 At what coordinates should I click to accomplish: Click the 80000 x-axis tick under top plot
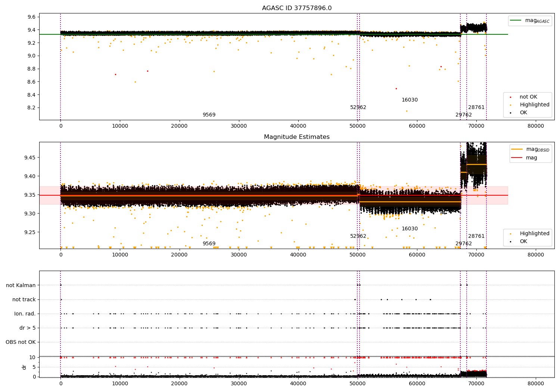[x=536, y=126]
